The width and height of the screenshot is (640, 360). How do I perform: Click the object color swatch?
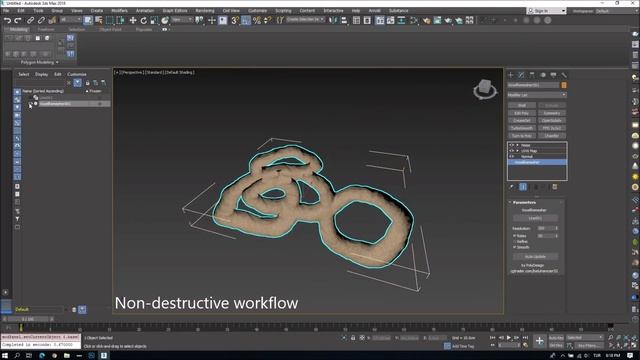564,85
